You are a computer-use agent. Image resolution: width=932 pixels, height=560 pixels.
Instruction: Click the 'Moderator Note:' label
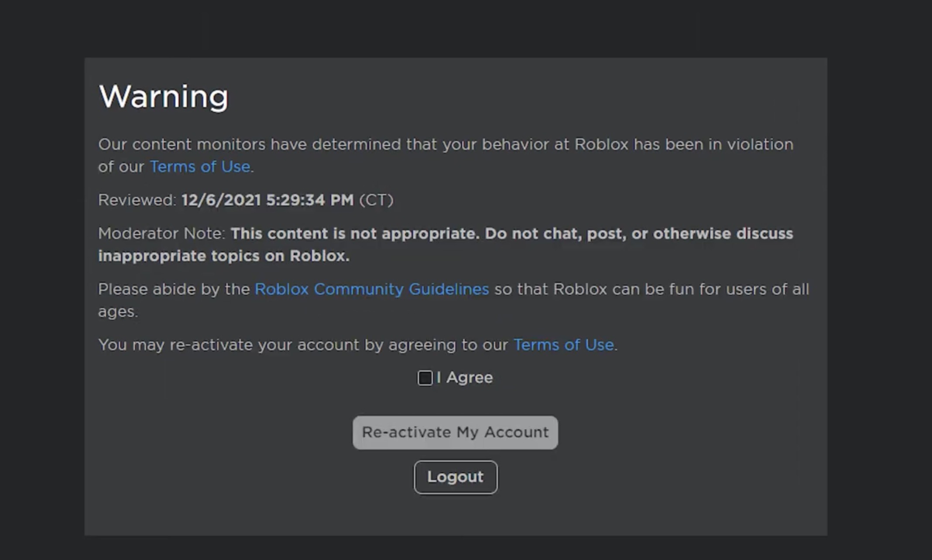click(161, 234)
